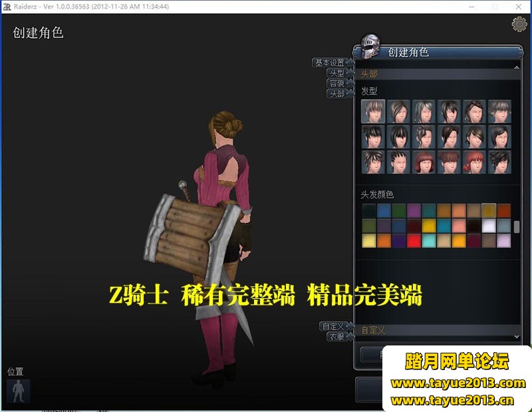Image resolution: width=532 pixels, height=412 pixels.
Task: Pick the pale yellow swatch starting bottom row
Action: pyautogui.click(x=369, y=240)
